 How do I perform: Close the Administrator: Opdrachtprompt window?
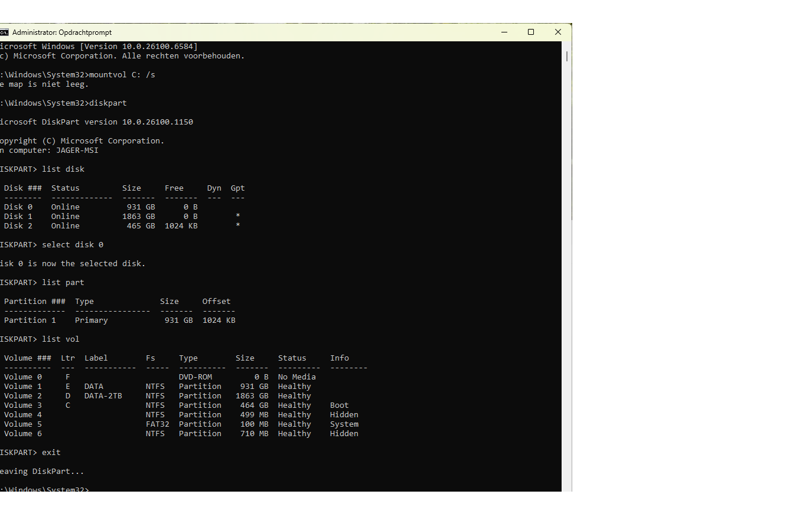click(558, 32)
